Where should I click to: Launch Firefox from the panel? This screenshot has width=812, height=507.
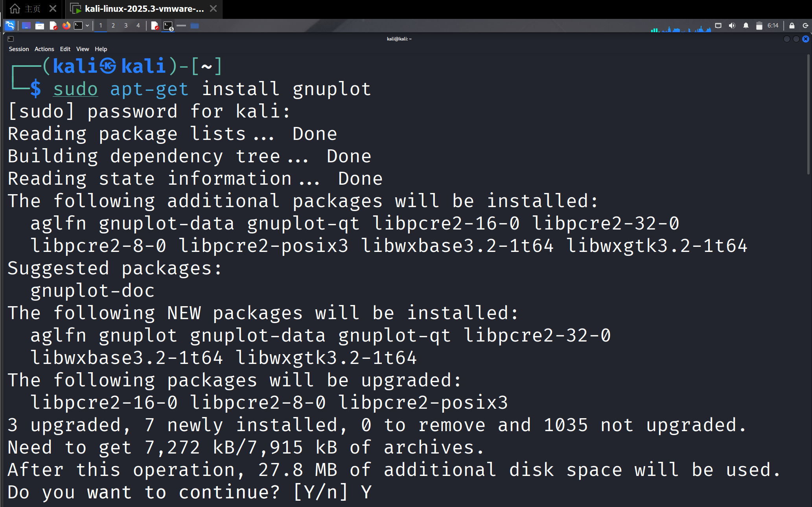pos(66,26)
